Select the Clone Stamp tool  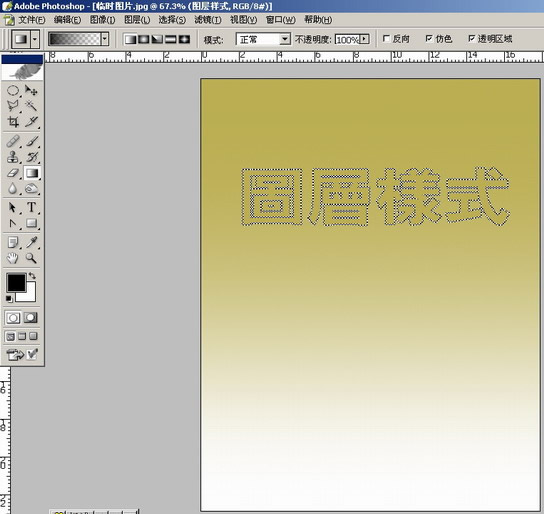(13, 157)
